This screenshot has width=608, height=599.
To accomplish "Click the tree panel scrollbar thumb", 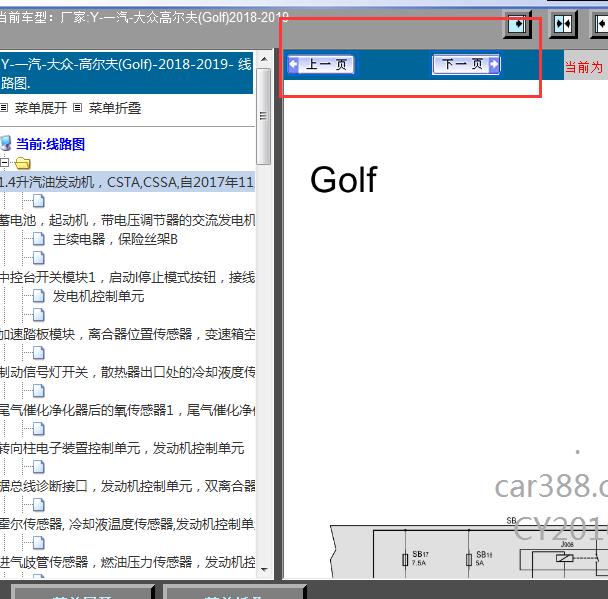I will [264, 116].
